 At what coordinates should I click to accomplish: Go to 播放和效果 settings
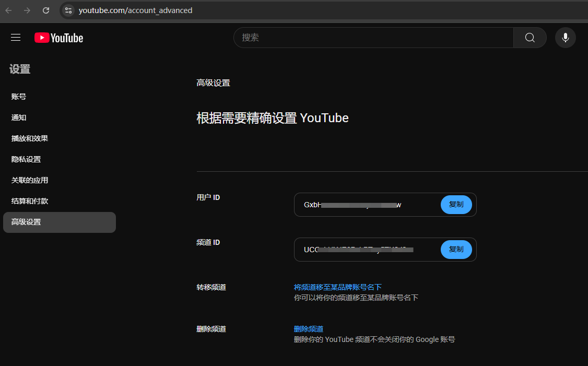[30, 138]
